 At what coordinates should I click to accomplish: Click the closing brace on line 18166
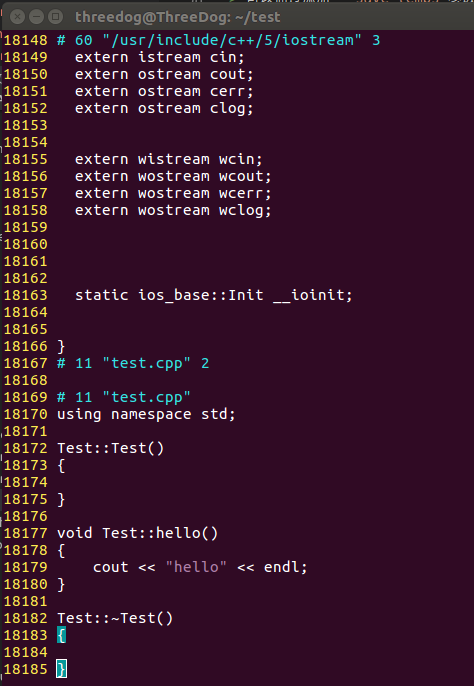click(x=61, y=346)
